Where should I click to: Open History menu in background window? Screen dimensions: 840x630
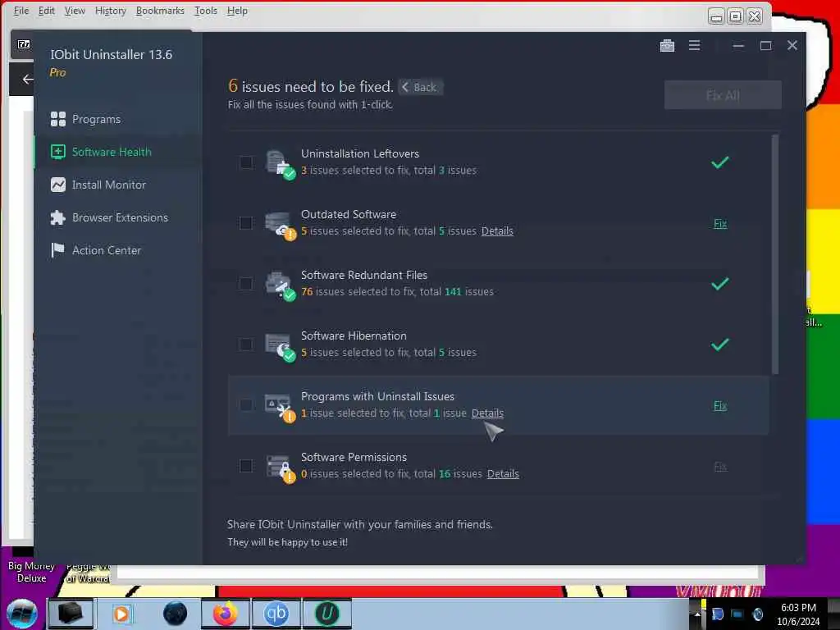(111, 11)
